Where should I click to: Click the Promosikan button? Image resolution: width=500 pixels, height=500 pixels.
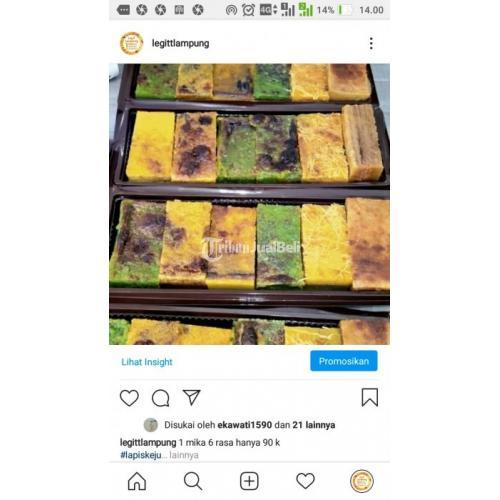coord(344,361)
